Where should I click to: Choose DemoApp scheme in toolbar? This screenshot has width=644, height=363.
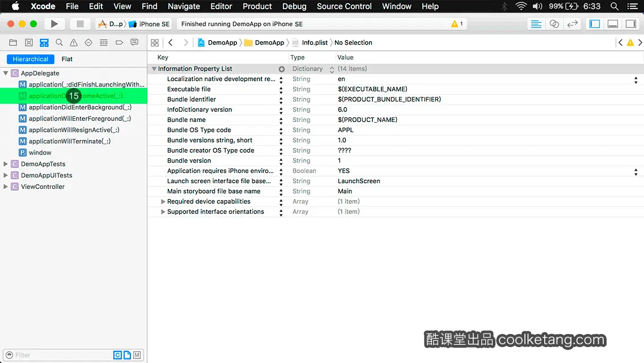point(111,24)
